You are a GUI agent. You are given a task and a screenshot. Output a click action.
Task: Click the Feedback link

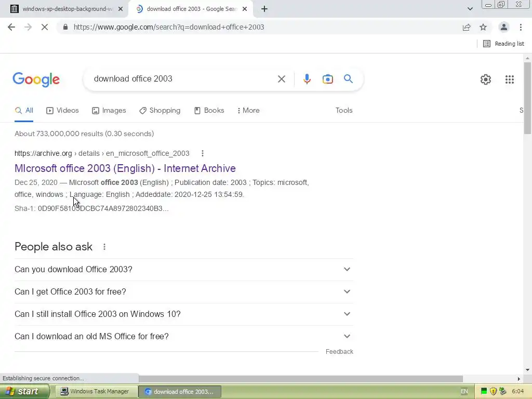point(339,352)
